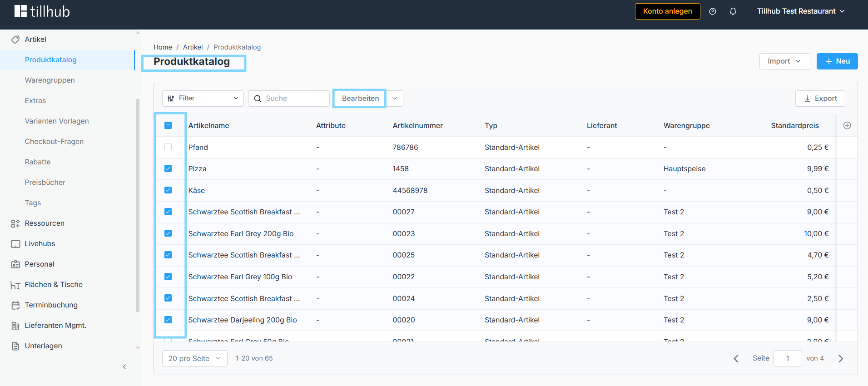Click the Typ column header
Image resolution: width=868 pixels, height=386 pixels.
(x=491, y=126)
